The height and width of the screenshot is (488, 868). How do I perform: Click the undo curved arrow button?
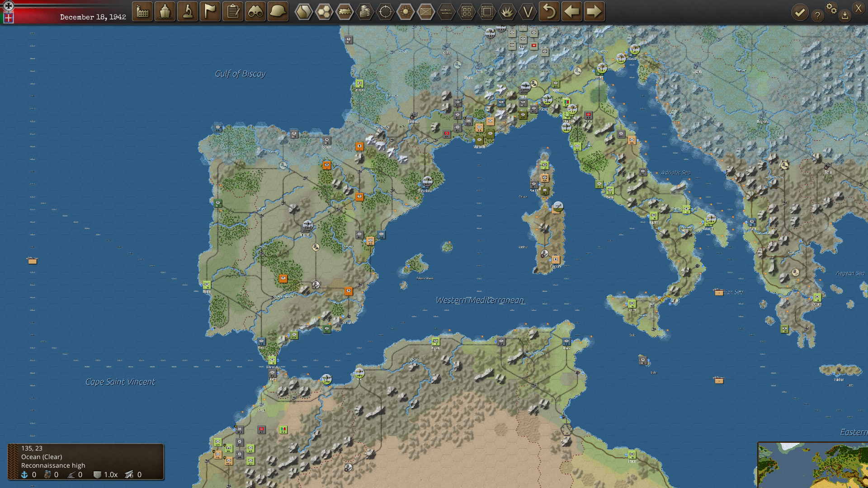[x=549, y=12]
